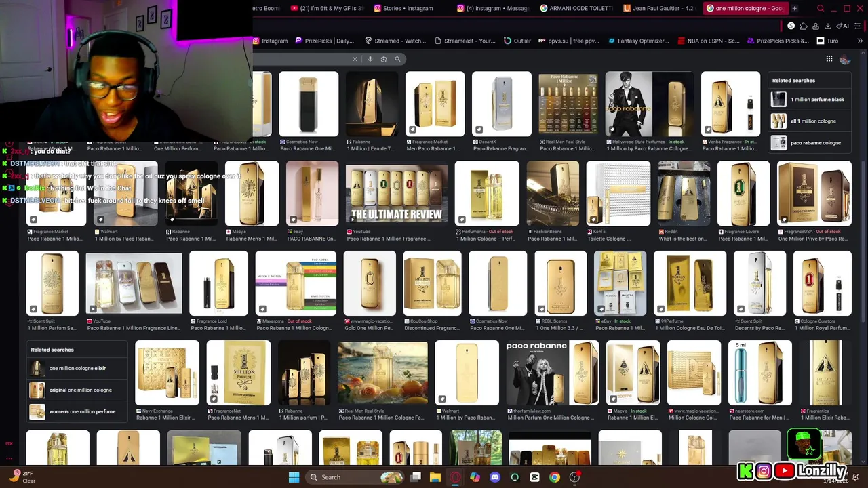
Task: Open the nearstore.com 5 ml atomizer image
Action: pos(760,373)
